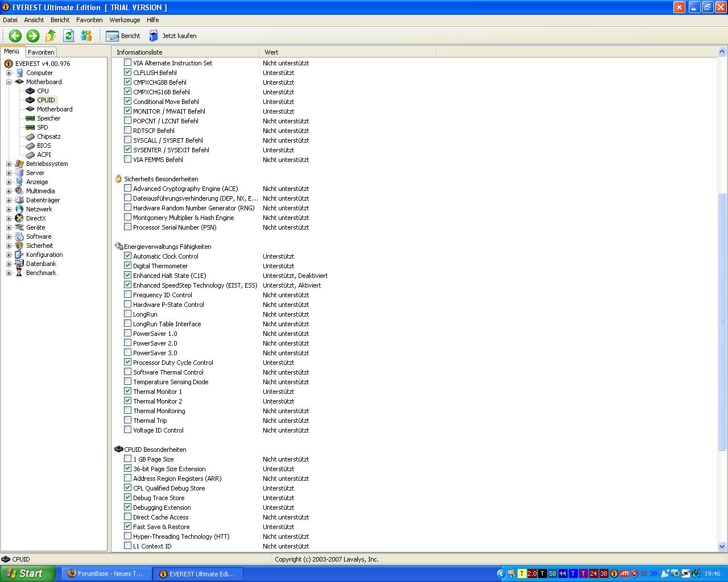
Task: Click the green Forward arrow toolbar icon
Action: coord(33,36)
